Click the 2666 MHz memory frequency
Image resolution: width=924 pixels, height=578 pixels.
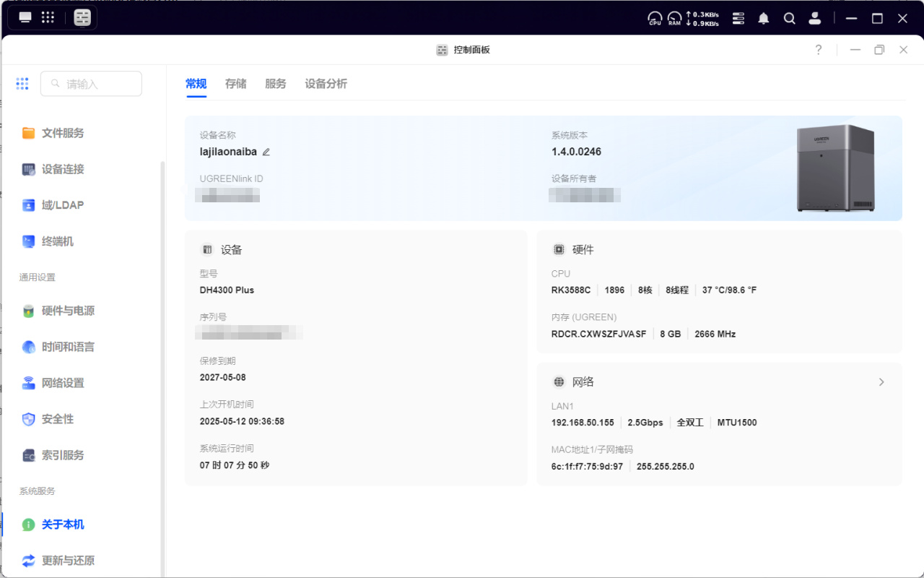click(x=715, y=335)
